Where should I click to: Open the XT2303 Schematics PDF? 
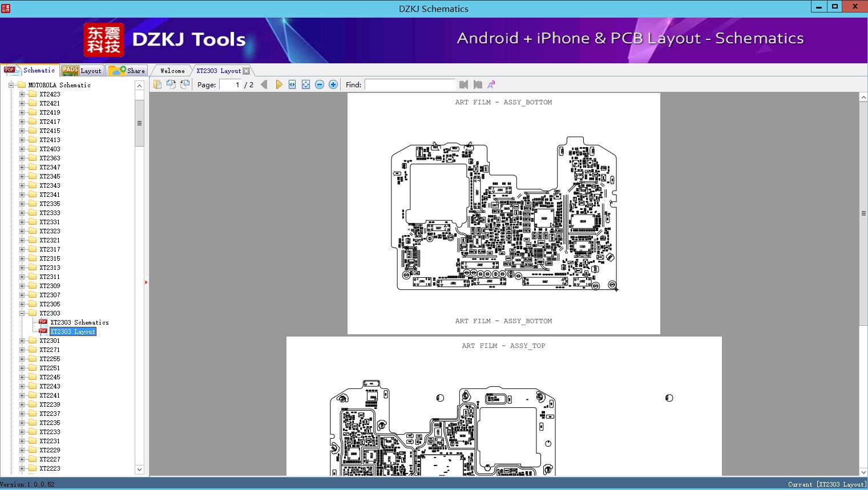click(79, 322)
